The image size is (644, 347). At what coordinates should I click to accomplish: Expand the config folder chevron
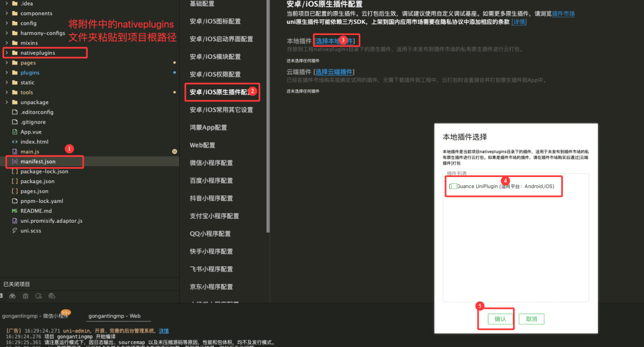[6, 23]
